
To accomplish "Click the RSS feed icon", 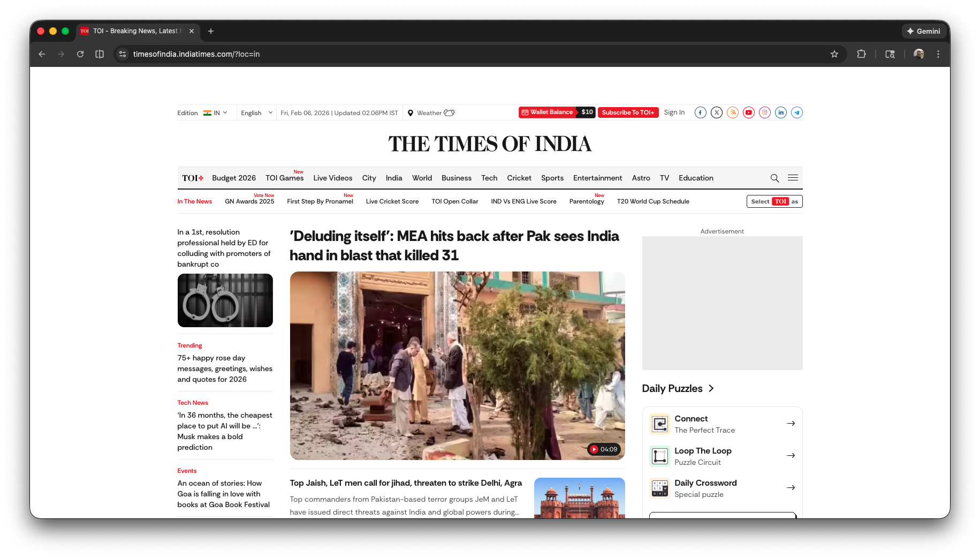I will [x=732, y=112].
